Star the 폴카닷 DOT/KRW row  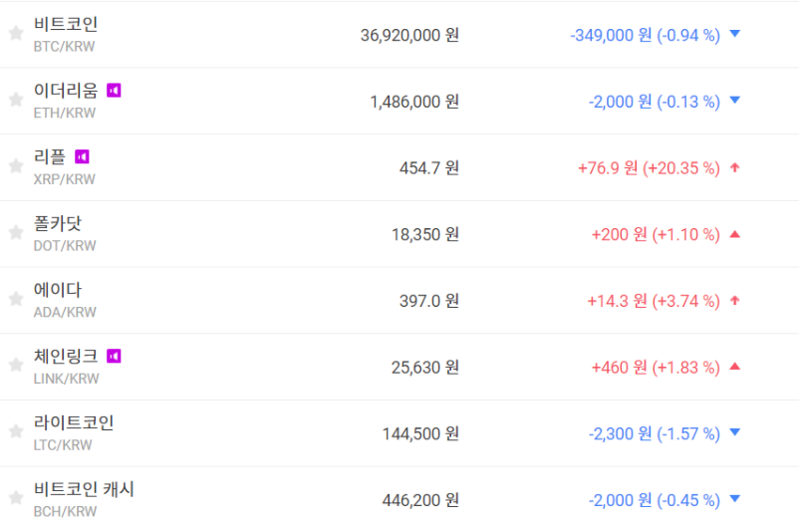15,233
